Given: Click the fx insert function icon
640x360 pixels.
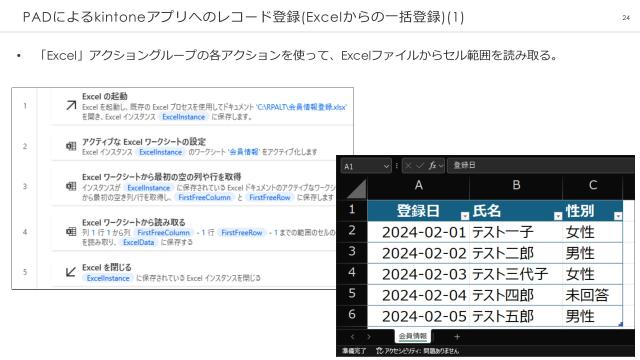Looking at the screenshot, I should [x=432, y=166].
